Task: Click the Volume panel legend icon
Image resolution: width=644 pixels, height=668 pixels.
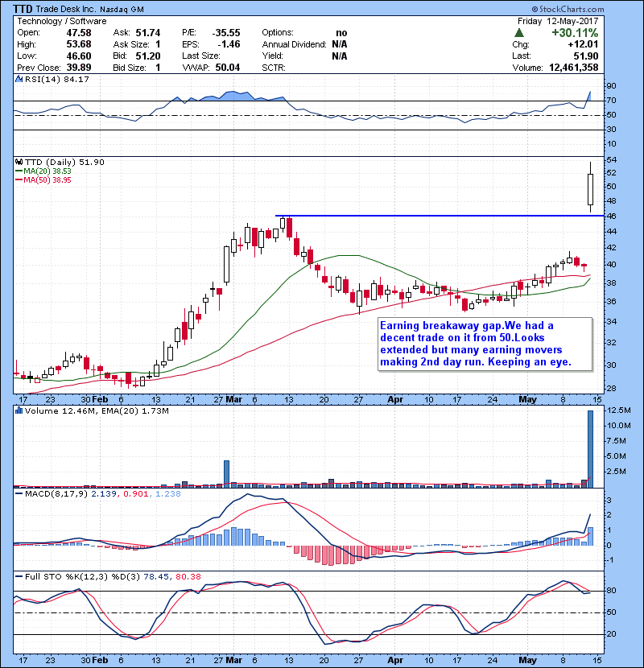Action: pyautogui.click(x=18, y=413)
